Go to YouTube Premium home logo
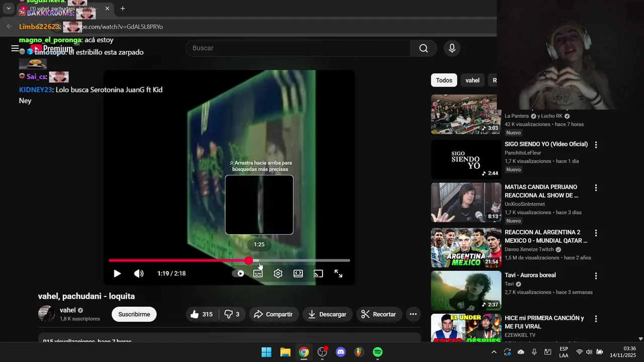 (51, 49)
